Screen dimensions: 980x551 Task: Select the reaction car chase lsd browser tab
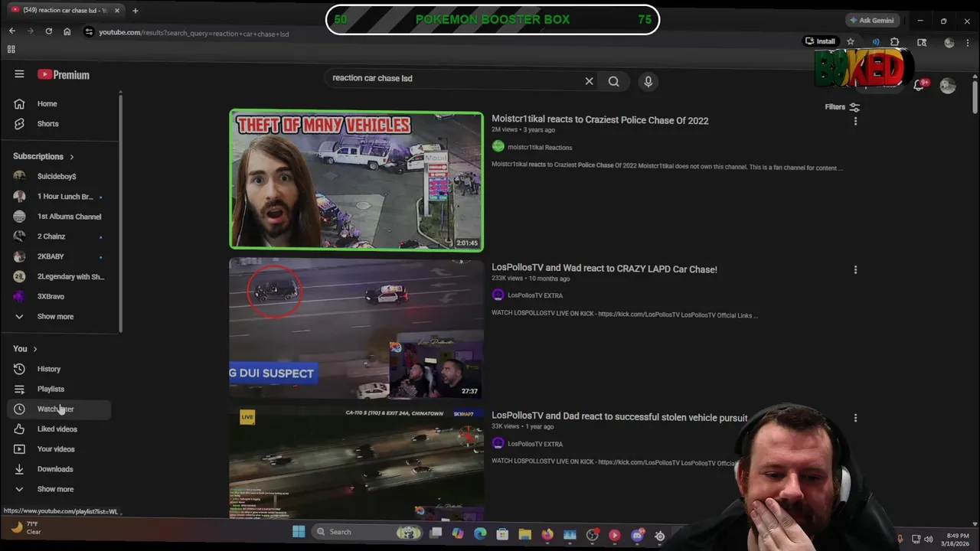(65, 11)
